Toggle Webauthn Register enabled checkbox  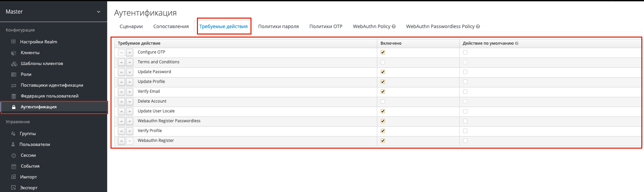[x=383, y=141]
